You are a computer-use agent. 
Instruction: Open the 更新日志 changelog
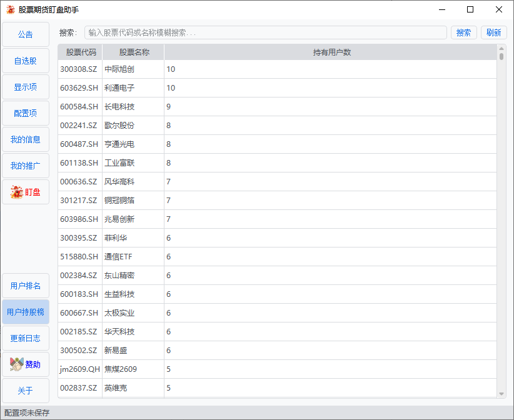[x=26, y=338]
